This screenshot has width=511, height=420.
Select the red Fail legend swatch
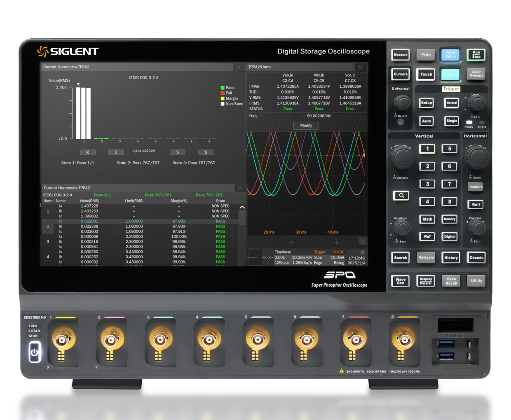click(x=223, y=93)
